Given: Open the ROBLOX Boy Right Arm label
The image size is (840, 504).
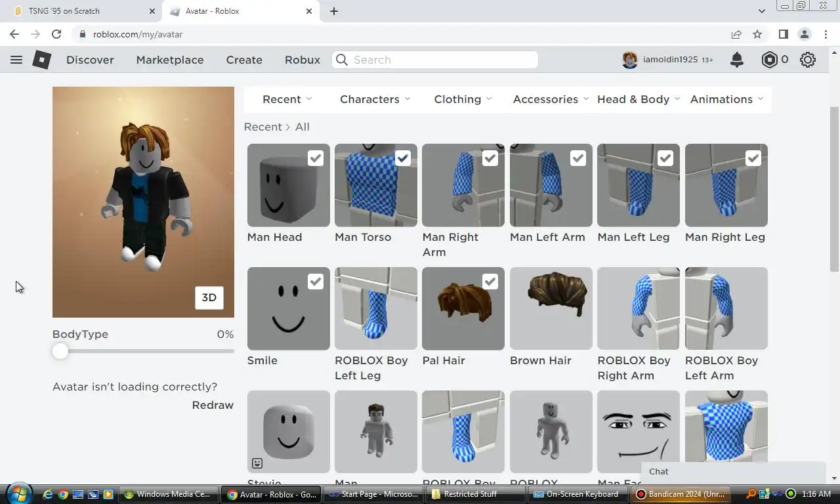Looking at the screenshot, I should (634, 368).
